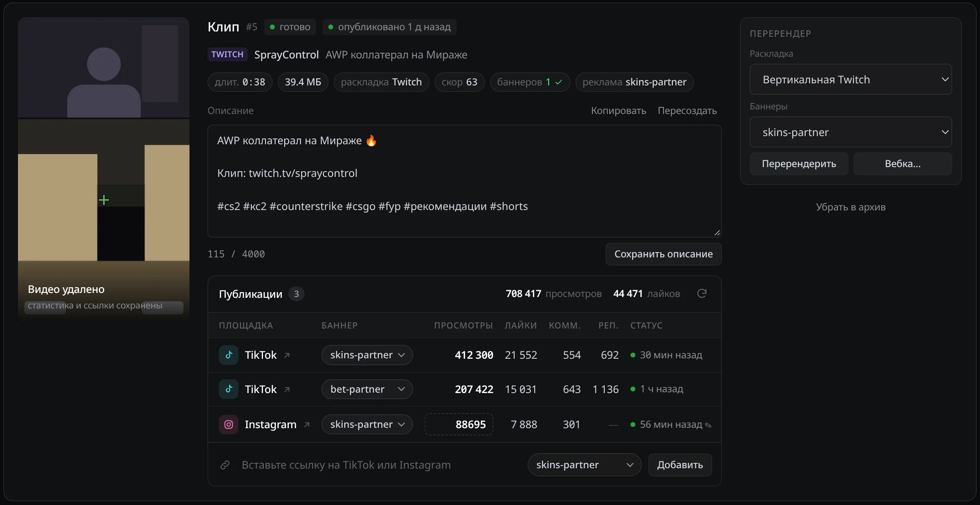Click publications count badge 3
Viewport: 980px width, 505px height.
tap(296, 294)
